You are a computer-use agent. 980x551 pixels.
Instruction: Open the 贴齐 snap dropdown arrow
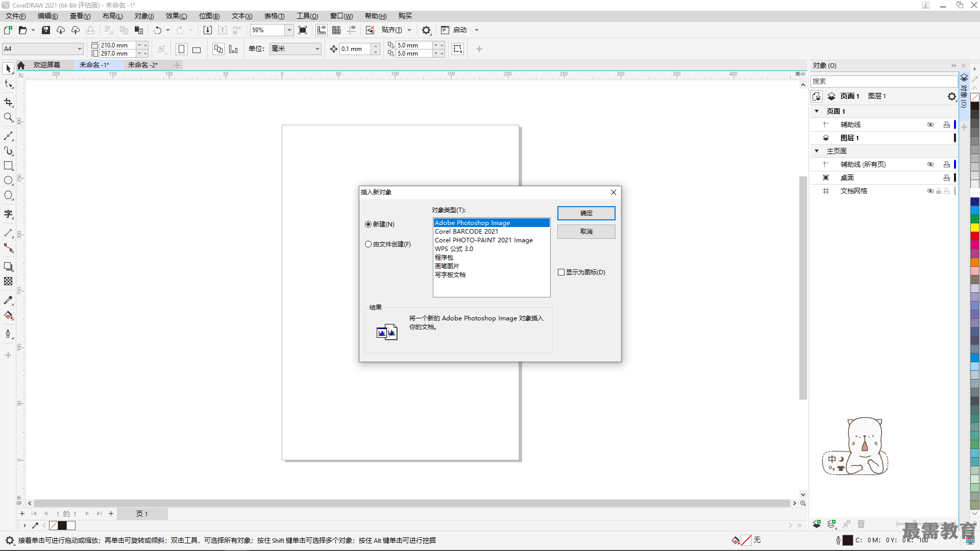click(409, 30)
